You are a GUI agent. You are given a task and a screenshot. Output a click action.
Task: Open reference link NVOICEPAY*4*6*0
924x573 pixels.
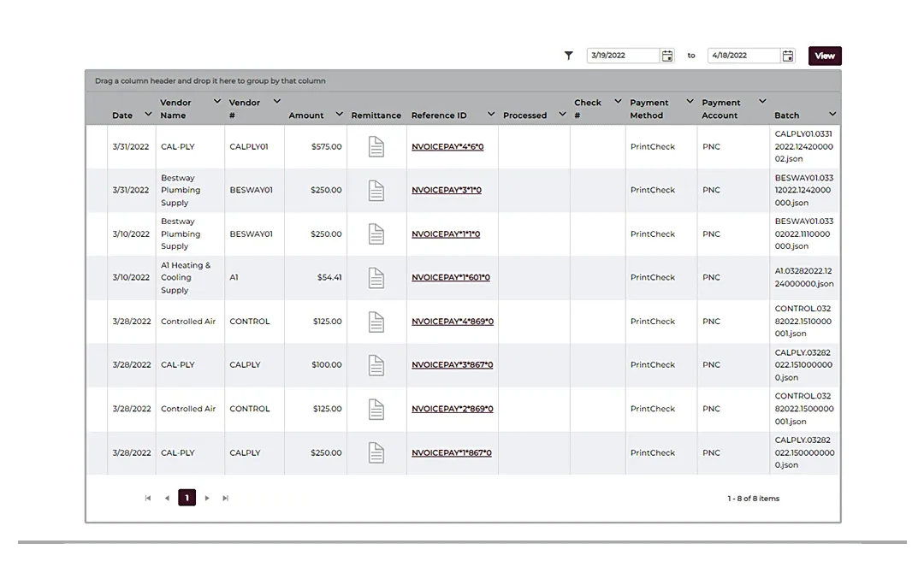tap(447, 146)
